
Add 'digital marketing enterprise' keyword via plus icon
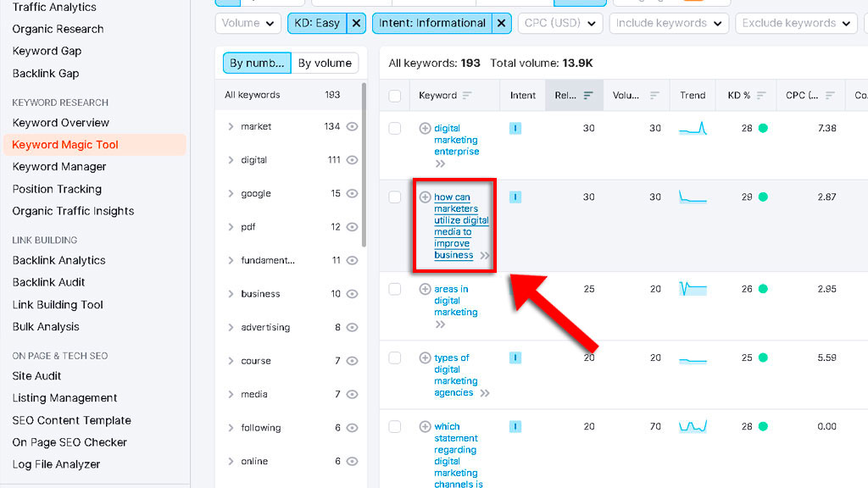coord(425,129)
